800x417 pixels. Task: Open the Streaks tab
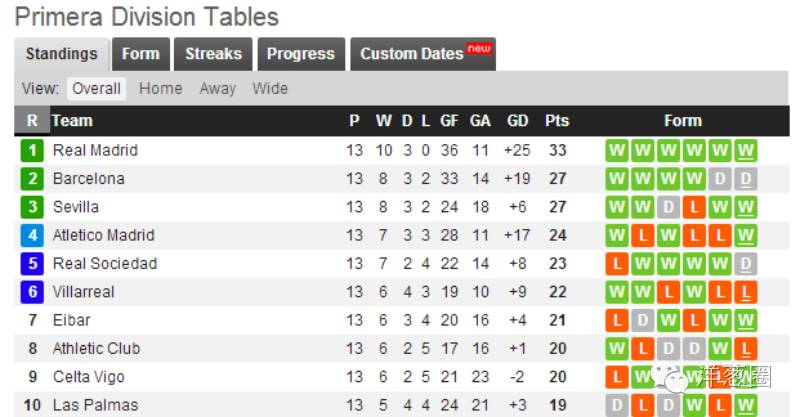click(213, 54)
